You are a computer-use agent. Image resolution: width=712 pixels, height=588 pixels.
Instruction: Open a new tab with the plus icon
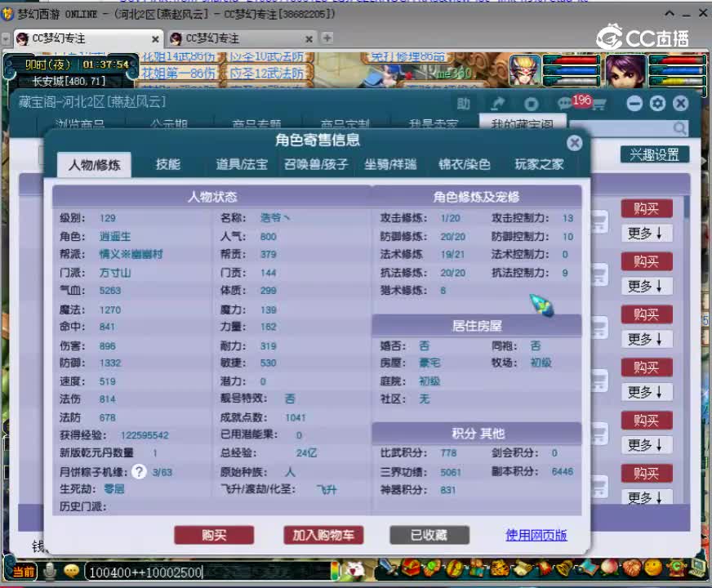click(327, 38)
